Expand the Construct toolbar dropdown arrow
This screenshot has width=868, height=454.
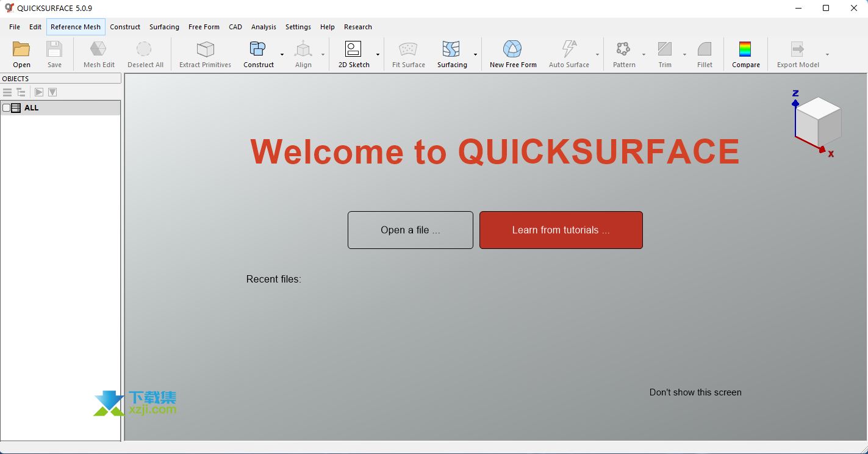[282, 55]
